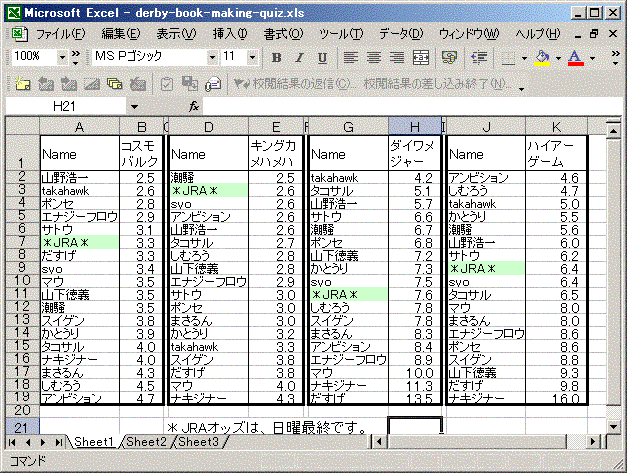Click horizontal scrollbar left arrow
Image resolution: width=627 pixels, height=473 pixels.
(379, 442)
